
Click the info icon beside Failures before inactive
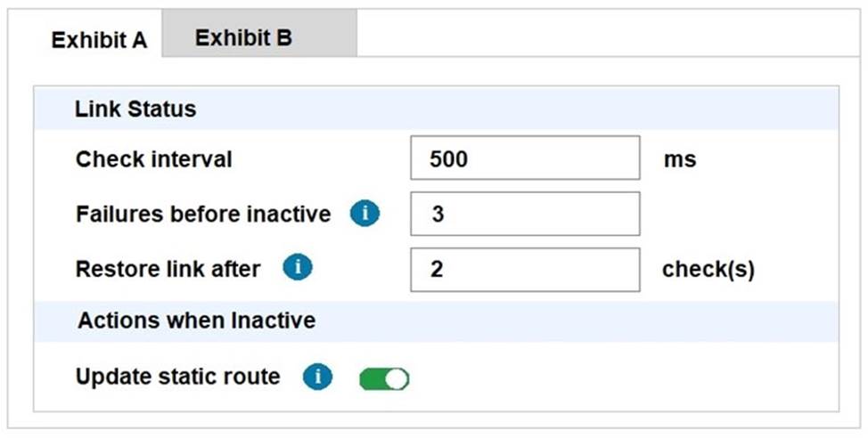[x=364, y=214]
